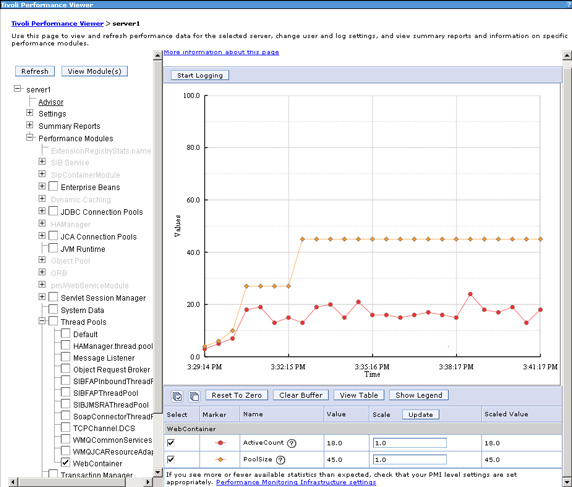Collapse the Thread Pools node
572x487 pixels.
[42, 321]
